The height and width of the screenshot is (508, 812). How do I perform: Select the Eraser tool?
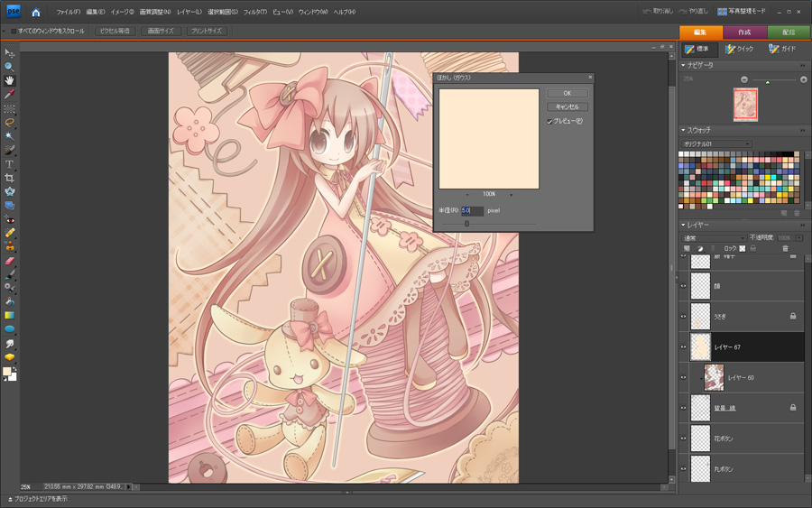(9, 261)
